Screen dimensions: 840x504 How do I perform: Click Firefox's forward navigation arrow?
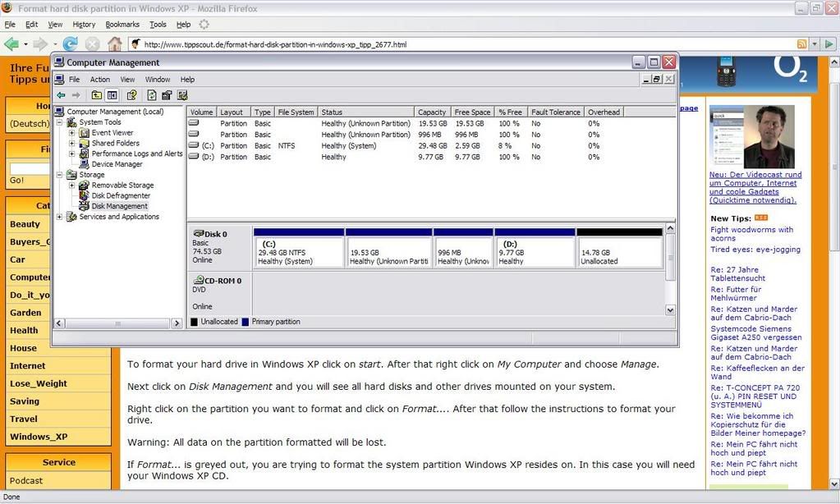pyautogui.click(x=40, y=44)
